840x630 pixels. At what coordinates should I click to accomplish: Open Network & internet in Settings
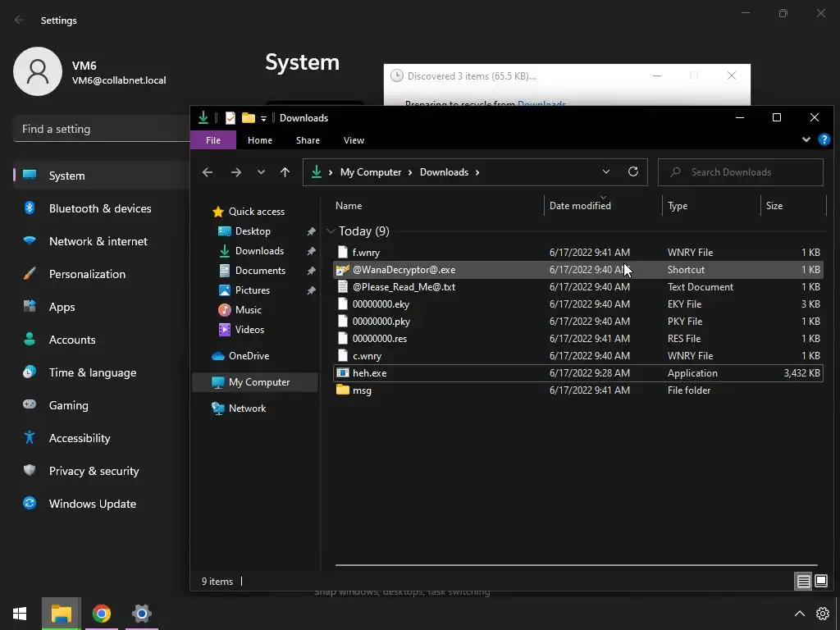coord(98,241)
